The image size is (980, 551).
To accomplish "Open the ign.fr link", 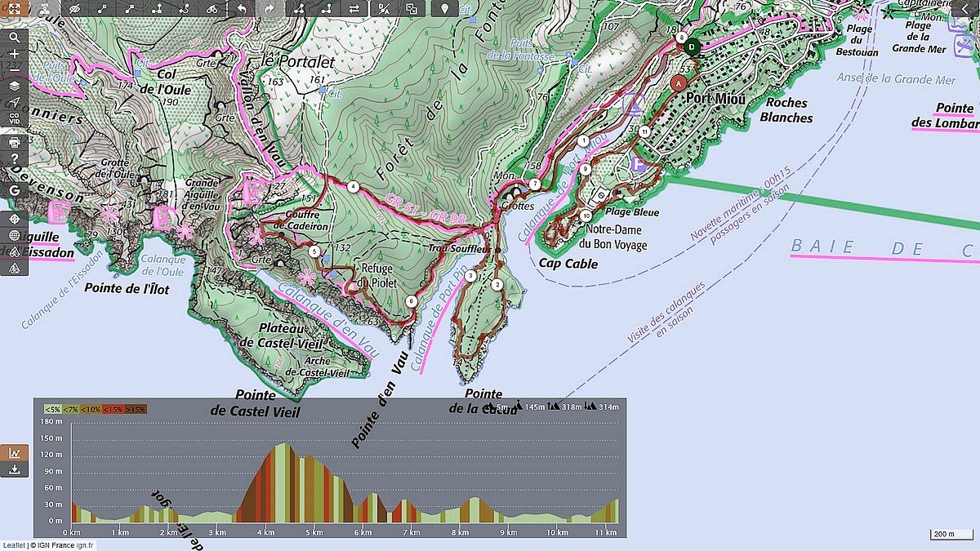I will (86, 544).
